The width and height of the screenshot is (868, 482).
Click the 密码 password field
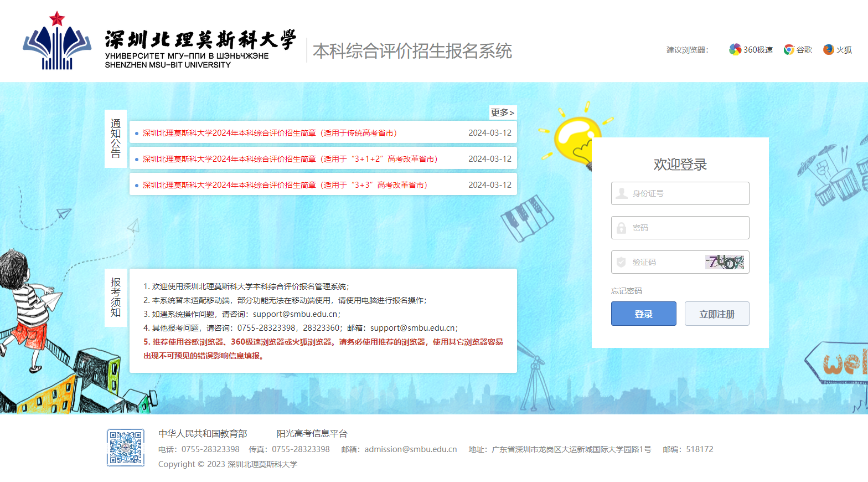[680, 228]
